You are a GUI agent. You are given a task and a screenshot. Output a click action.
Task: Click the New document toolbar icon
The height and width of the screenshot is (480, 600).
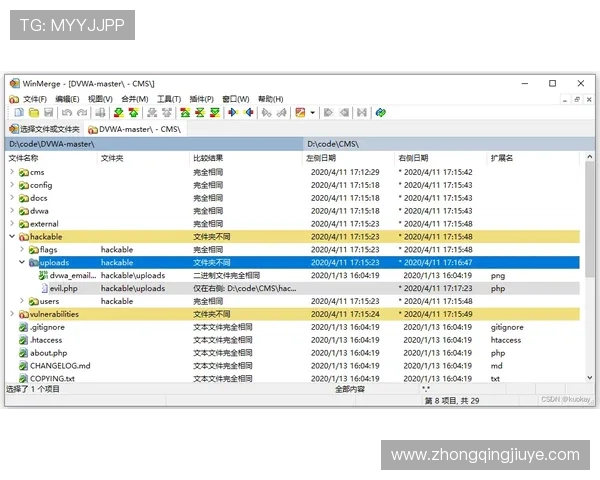(x=19, y=113)
